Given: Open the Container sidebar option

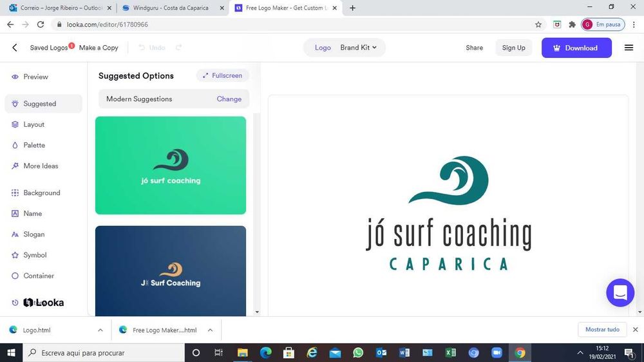Looking at the screenshot, I should coord(33,276).
